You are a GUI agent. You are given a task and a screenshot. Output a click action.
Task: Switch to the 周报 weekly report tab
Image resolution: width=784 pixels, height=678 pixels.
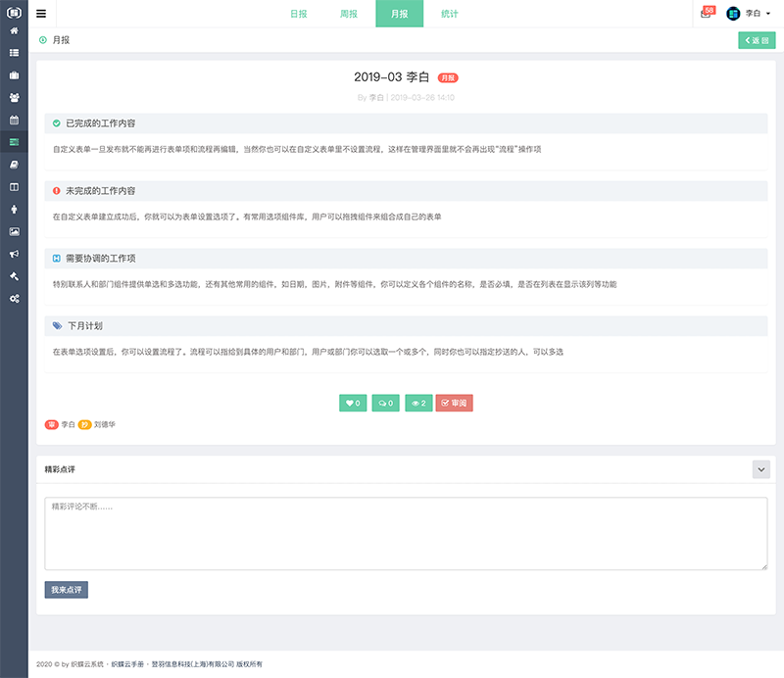(348, 14)
